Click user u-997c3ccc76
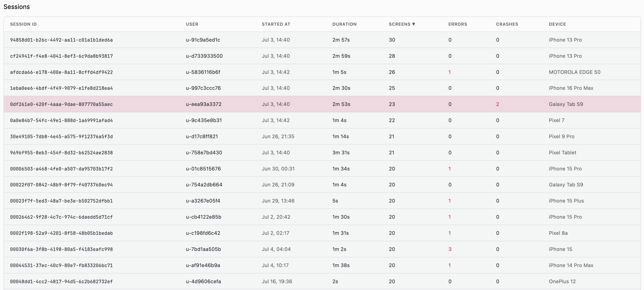The height and width of the screenshot is (290, 644). pos(203,88)
